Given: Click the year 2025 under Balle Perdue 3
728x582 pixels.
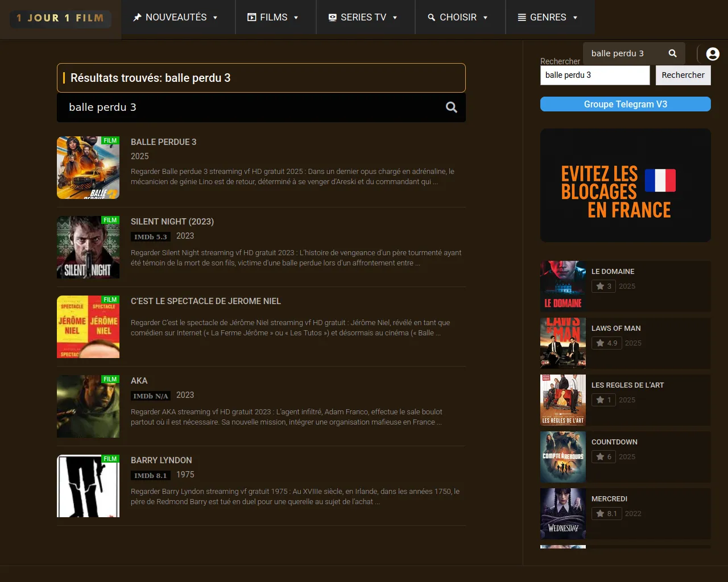Looking at the screenshot, I should click(x=140, y=156).
